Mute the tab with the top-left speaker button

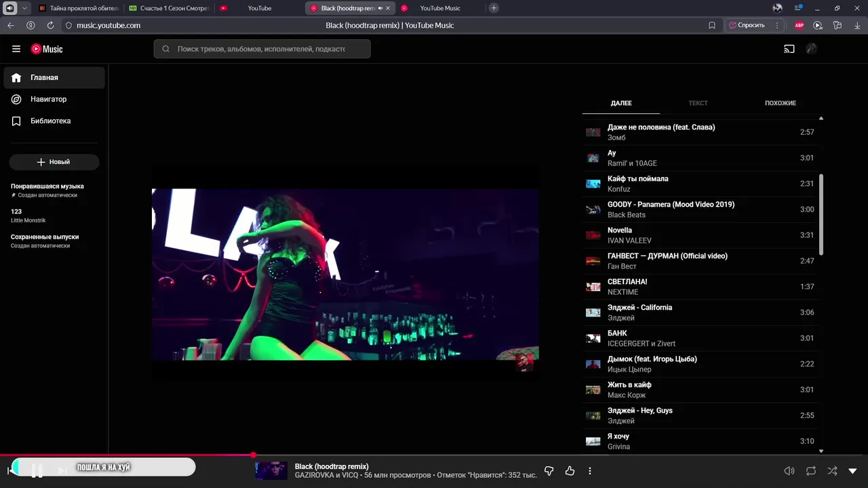(x=10, y=8)
